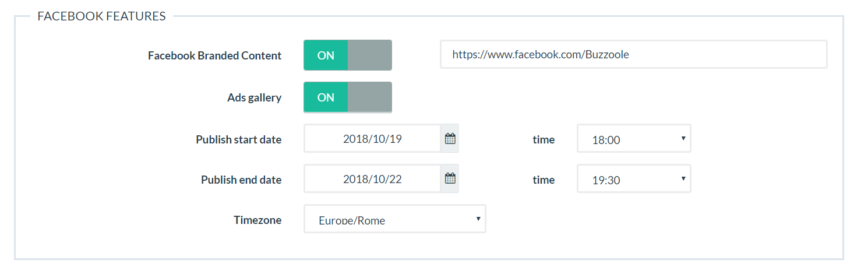Click the "Publish start date" label

click(x=238, y=140)
